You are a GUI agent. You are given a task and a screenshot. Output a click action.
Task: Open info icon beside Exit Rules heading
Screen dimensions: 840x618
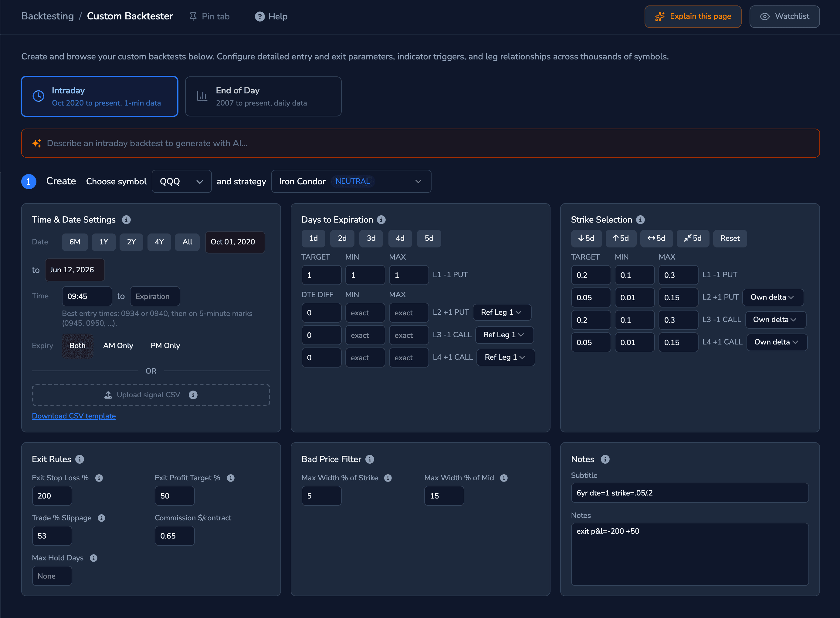pyautogui.click(x=80, y=459)
